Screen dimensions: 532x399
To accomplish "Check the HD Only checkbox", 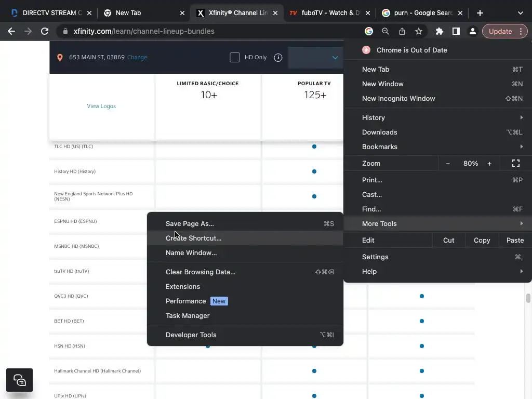I will tap(234, 57).
